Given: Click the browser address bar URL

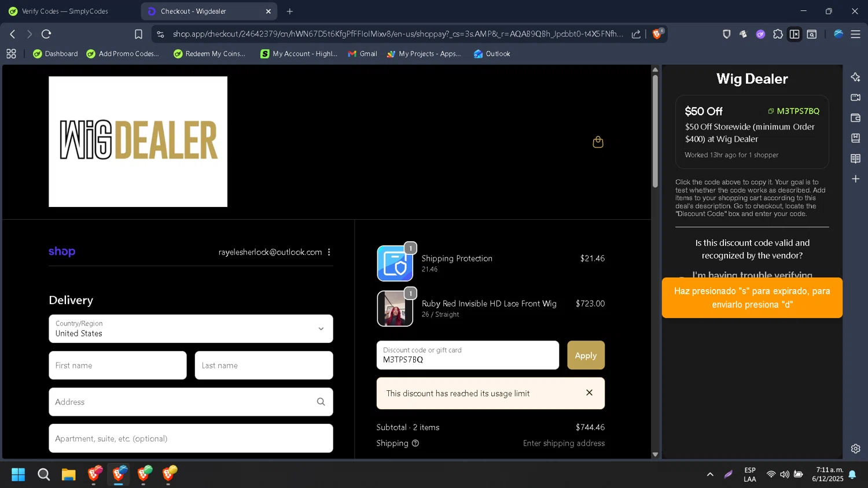Looking at the screenshot, I should pos(398,34).
